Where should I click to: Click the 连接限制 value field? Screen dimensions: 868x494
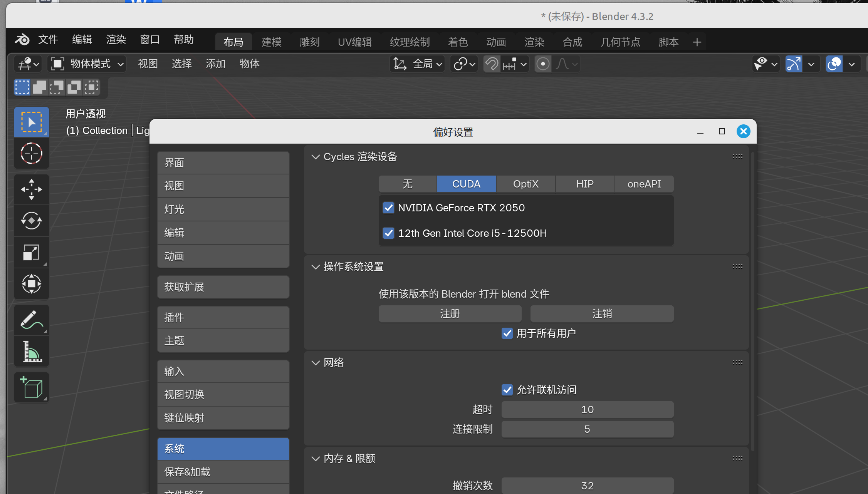[x=587, y=429]
